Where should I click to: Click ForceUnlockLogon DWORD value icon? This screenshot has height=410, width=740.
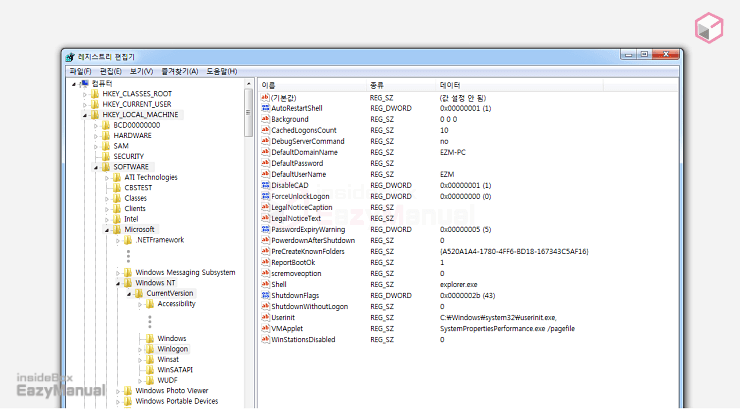[265, 196]
